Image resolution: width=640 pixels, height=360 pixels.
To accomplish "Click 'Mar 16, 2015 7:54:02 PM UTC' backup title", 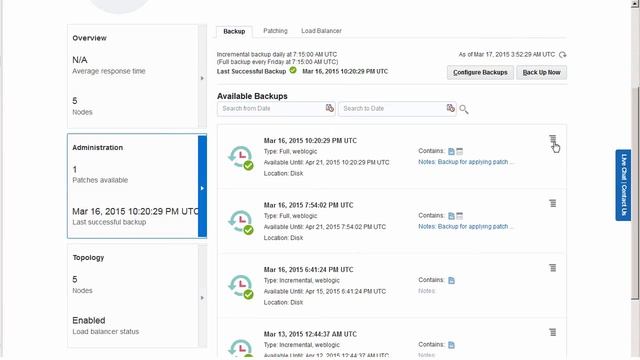I will tap(309, 205).
